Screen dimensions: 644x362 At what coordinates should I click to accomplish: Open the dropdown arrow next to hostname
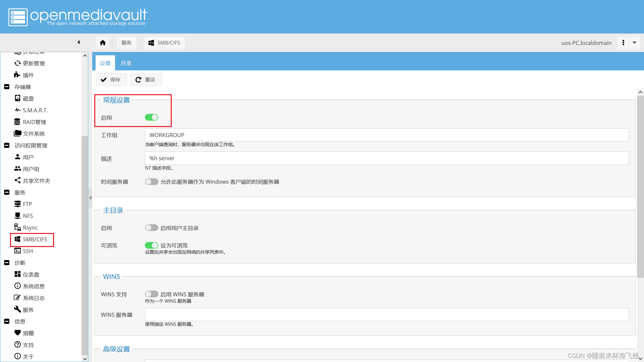(x=634, y=43)
